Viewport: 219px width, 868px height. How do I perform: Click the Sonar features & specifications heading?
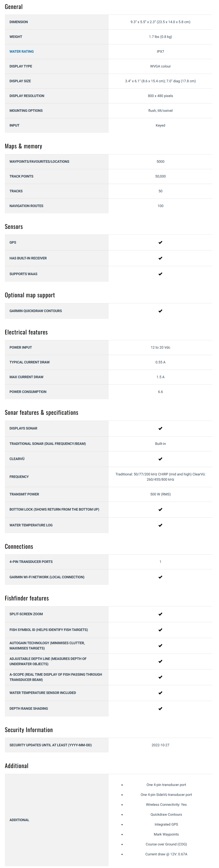pos(41,412)
